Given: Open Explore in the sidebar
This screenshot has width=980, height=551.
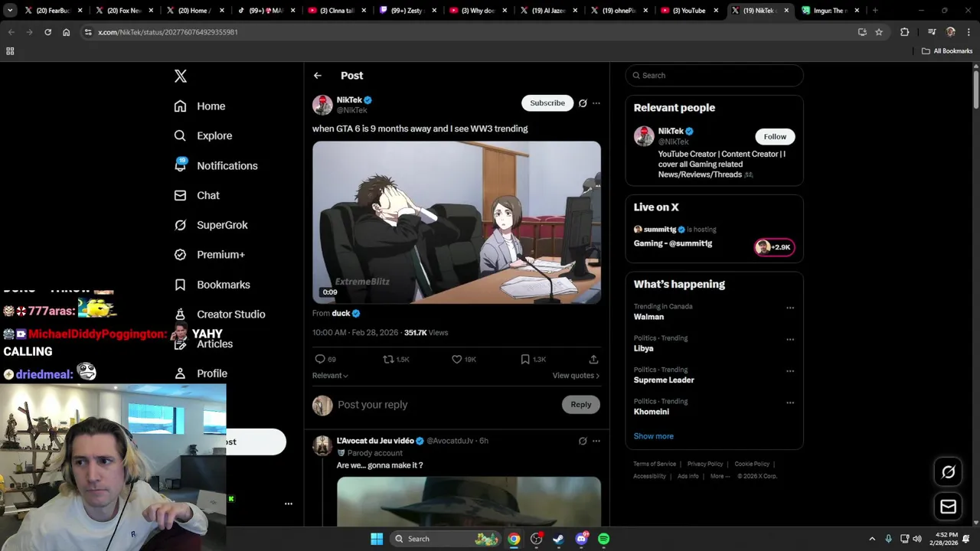Looking at the screenshot, I should point(203,135).
